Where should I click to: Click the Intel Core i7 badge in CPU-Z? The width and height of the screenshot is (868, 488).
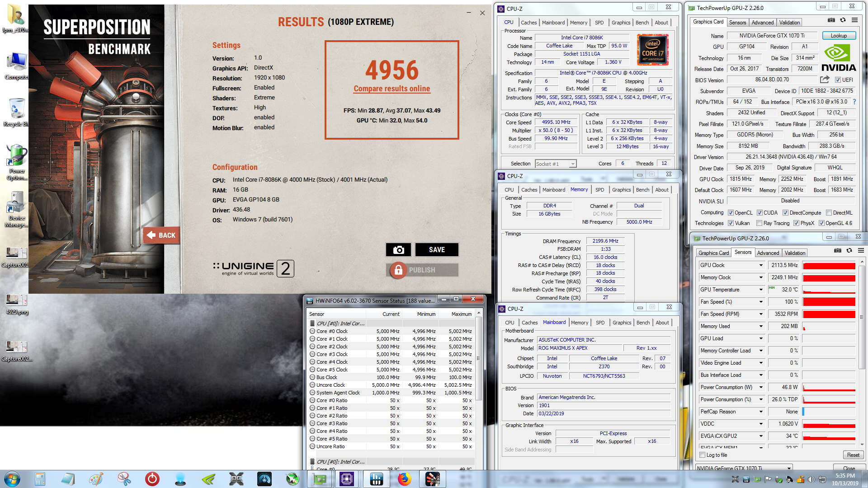tap(652, 50)
